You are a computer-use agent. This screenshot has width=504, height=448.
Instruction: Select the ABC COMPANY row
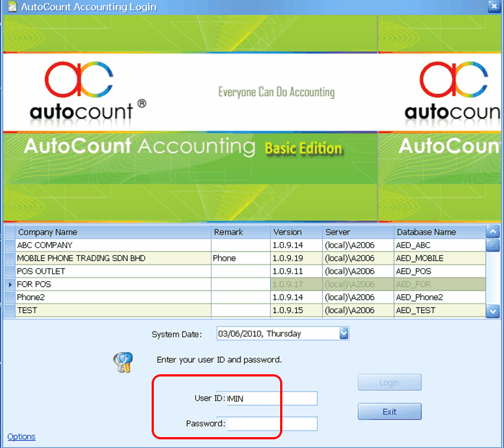(x=245, y=246)
